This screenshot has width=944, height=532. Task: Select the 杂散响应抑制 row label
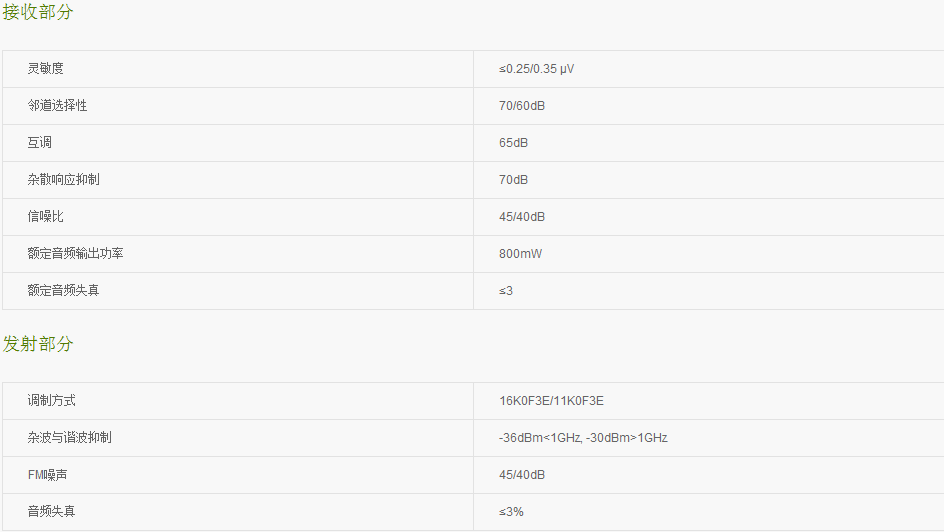click(x=63, y=179)
